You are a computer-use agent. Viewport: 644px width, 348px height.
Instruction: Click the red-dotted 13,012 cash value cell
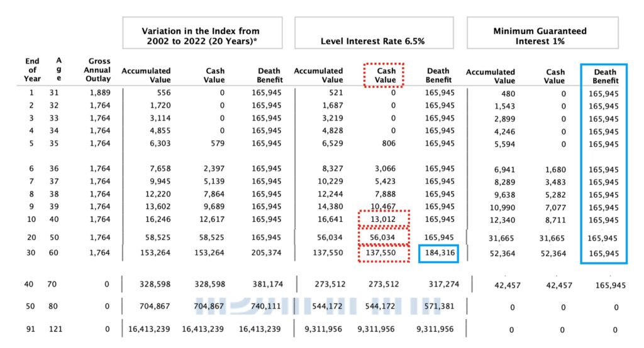pos(384,219)
